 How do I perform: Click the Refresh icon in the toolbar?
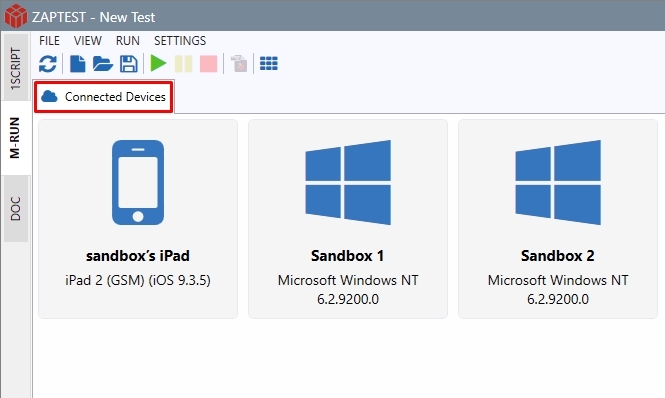(48, 64)
